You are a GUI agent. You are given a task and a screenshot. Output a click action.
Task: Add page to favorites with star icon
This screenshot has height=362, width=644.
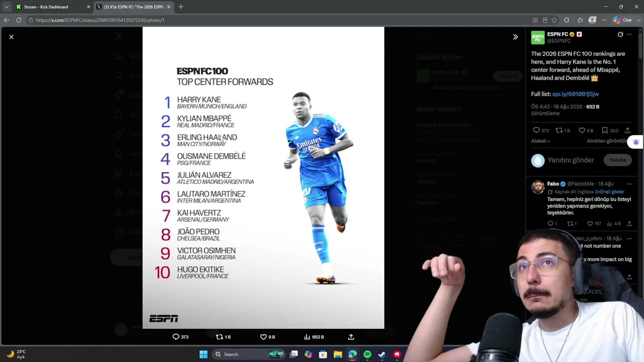coord(554,20)
